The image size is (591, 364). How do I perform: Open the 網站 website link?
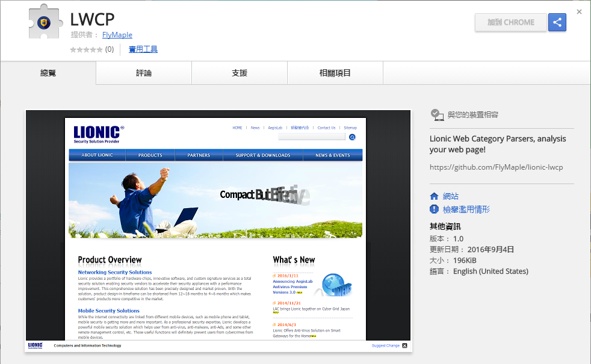pos(450,196)
